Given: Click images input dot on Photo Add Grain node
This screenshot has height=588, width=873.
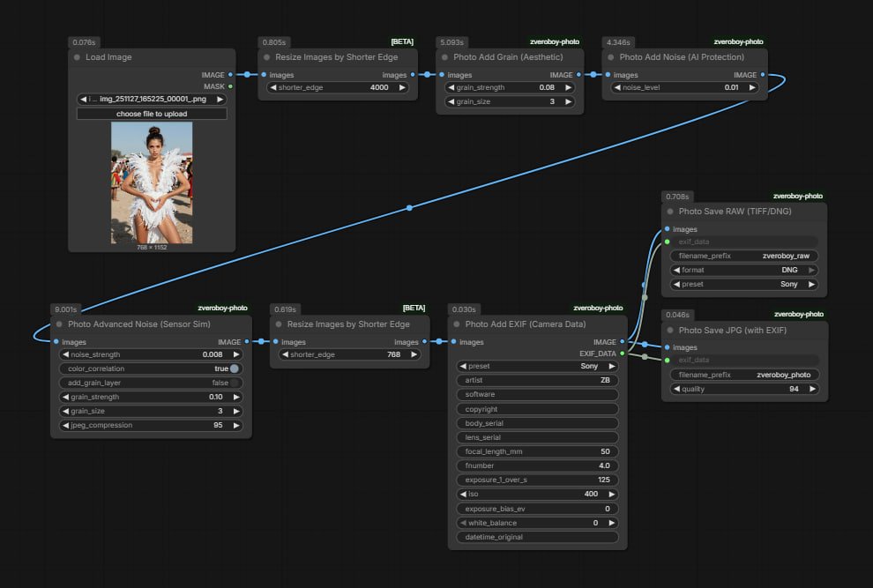Looking at the screenshot, I should (441, 75).
